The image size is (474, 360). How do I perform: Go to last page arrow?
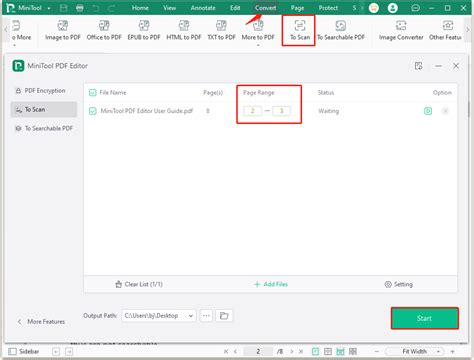(x=301, y=351)
